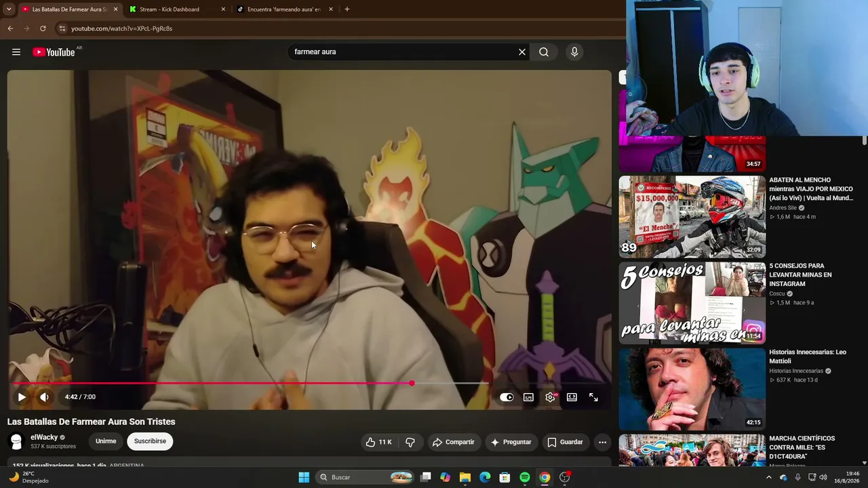Open '5 CONSEJOS PARA LEVANTAR MINAS' thumbnail
The height and width of the screenshot is (488, 868).
[x=692, y=303]
